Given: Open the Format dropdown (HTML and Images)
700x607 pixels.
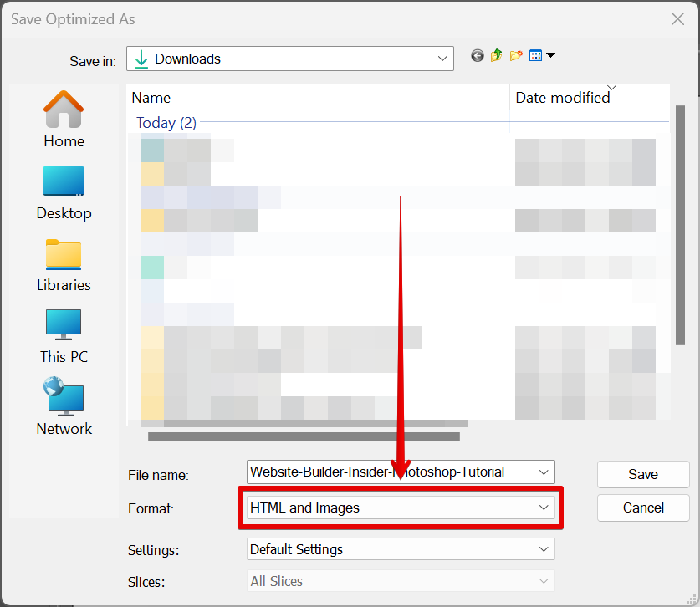Looking at the screenshot, I should tap(401, 508).
